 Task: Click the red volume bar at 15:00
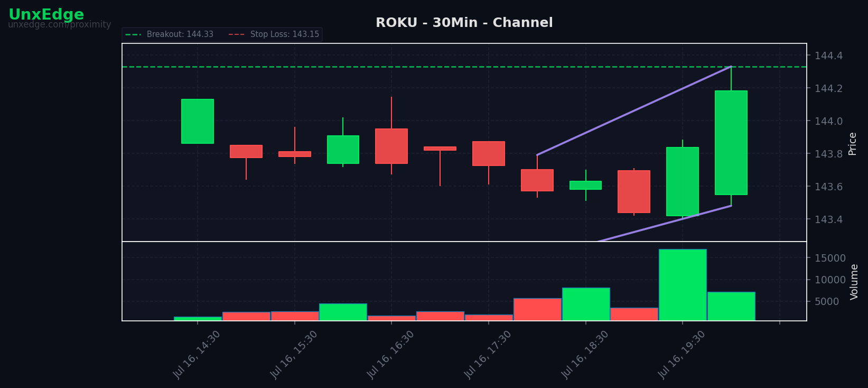tap(246, 316)
